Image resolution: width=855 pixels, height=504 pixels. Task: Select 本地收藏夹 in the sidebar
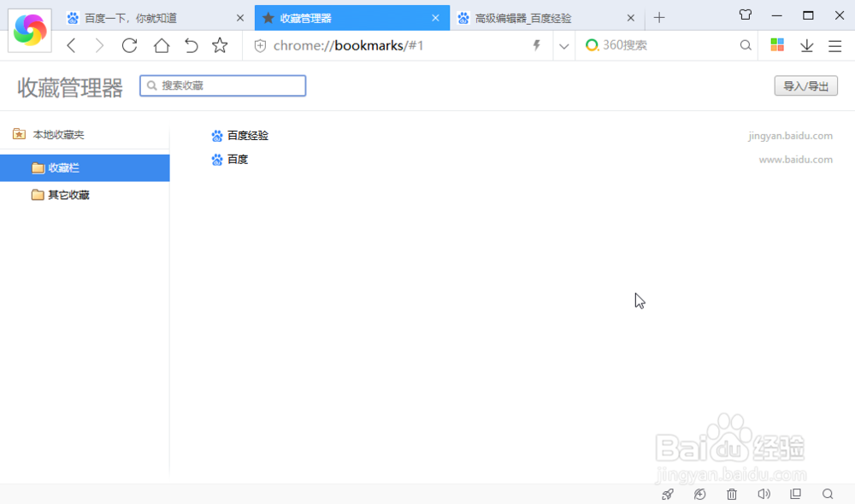click(x=58, y=135)
